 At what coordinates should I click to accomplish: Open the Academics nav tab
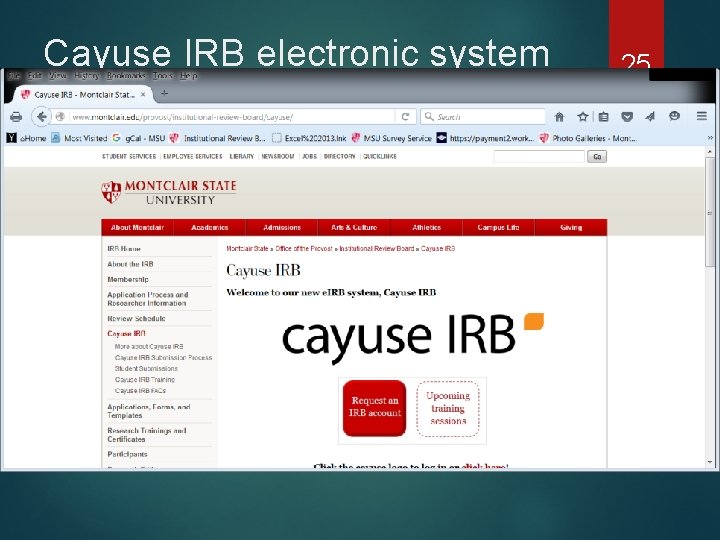209,227
